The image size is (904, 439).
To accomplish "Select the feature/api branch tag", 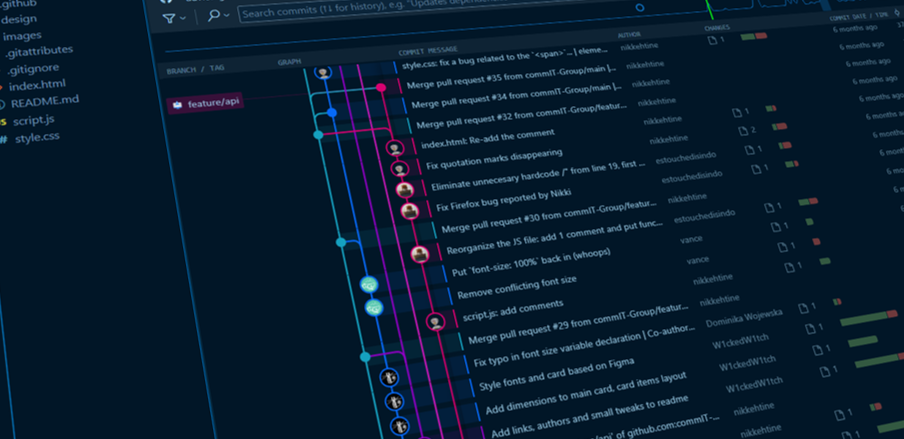I will click(x=205, y=104).
